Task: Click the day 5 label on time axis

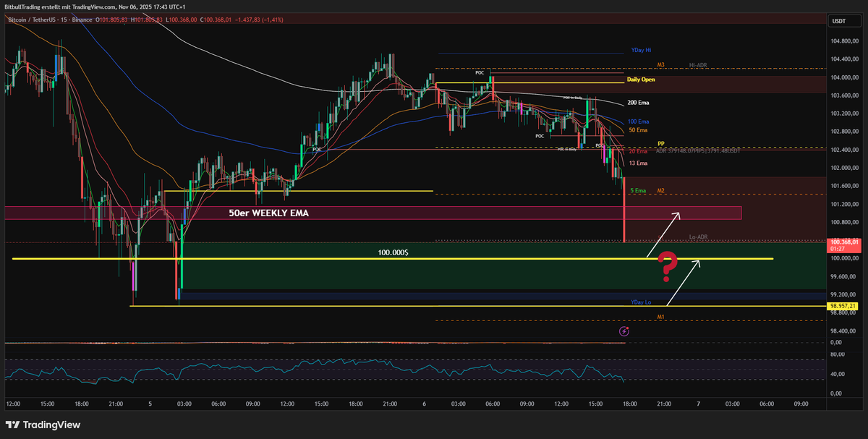Action: click(x=150, y=404)
